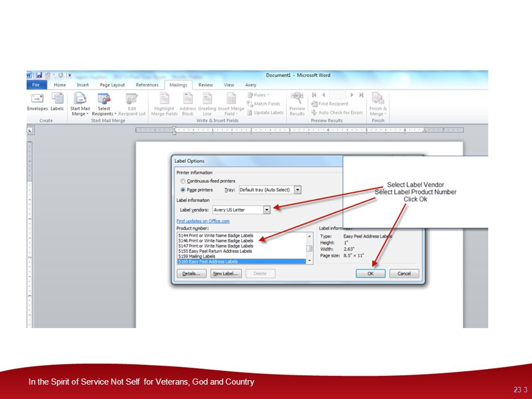Screen dimensions: 532x399
Task: Switch to the Home tab
Action: (x=60, y=85)
